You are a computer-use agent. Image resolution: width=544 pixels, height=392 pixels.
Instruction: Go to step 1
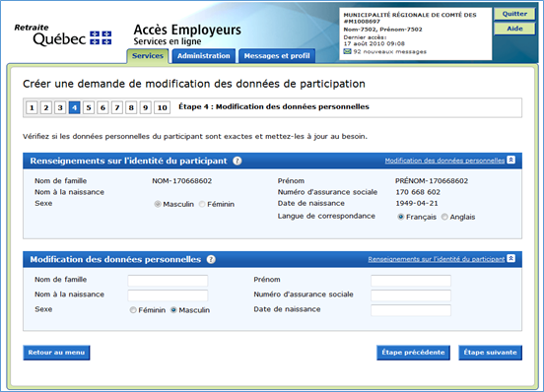[32, 107]
